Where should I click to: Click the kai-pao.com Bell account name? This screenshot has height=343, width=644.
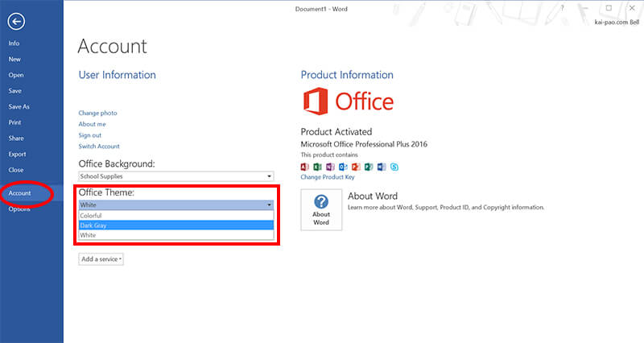tap(617, 23)
